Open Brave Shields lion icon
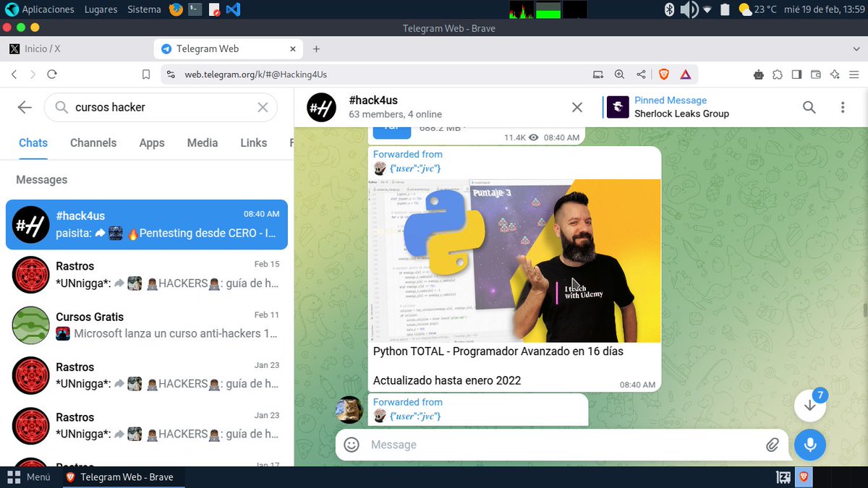 664,74
